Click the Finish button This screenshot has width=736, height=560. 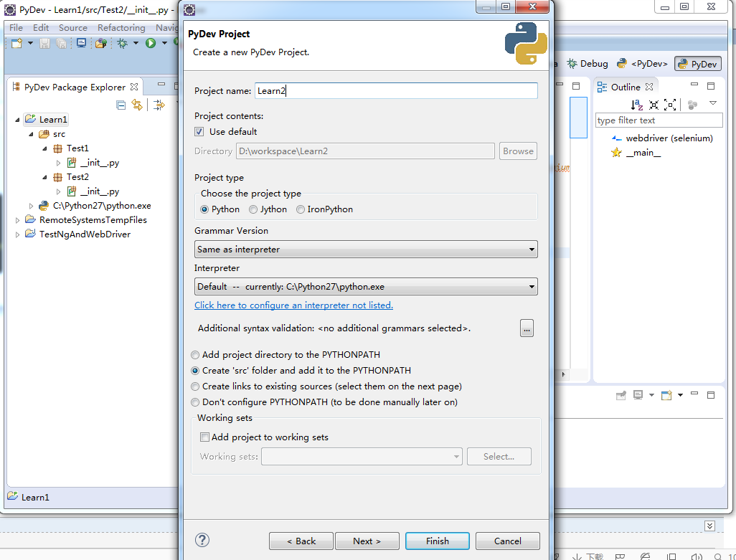point(437,541)
